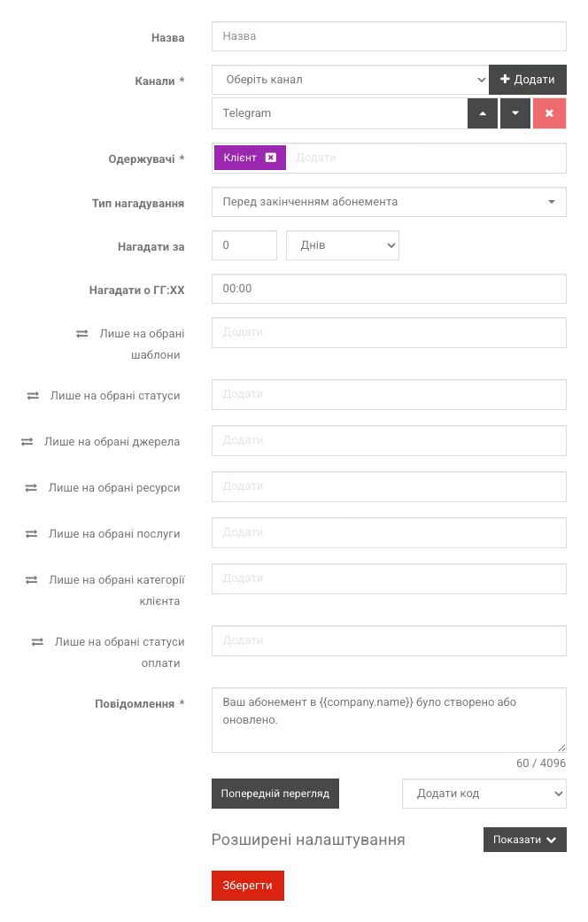The width and height of the screenshot is (588, 922).
Task: Expand Розширені налаштування with Показати
Action: (x=524, y=840)
